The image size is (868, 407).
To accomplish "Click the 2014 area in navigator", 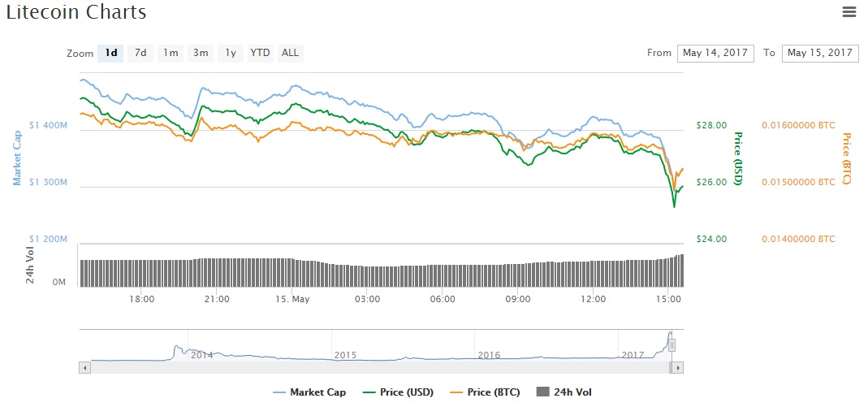I will point(202,355).
